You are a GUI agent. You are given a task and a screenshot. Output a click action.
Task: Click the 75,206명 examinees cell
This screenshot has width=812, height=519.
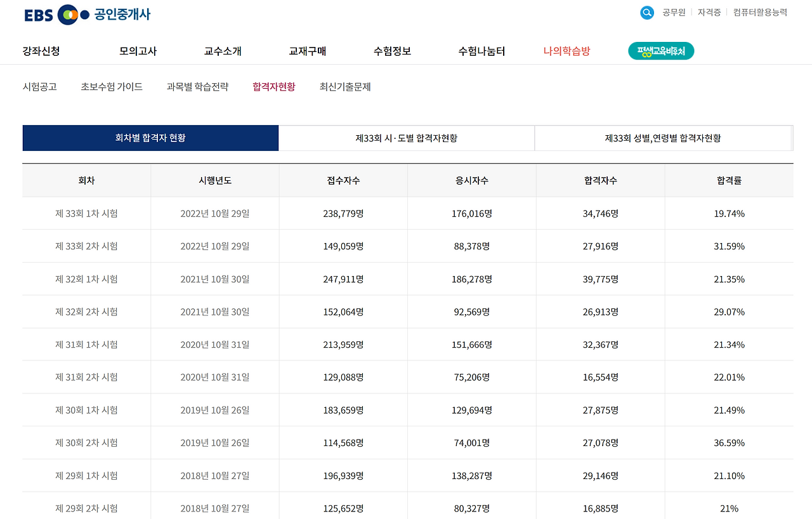[x=472, y=378]
